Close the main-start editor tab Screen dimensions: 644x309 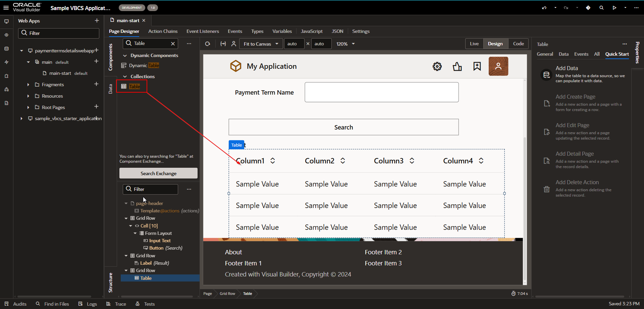pos(144,20)
